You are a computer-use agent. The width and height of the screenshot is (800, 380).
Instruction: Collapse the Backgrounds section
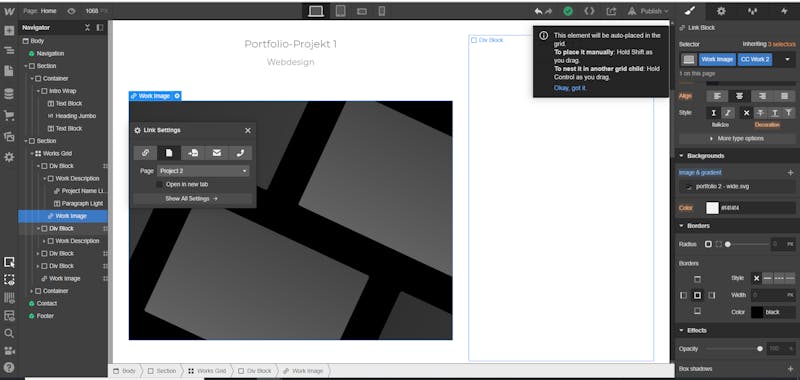coord(737,156)
